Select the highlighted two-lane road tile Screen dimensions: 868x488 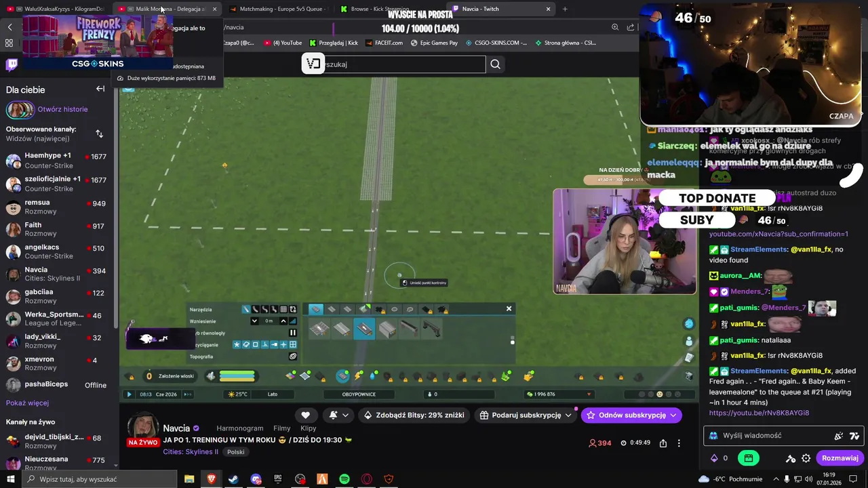click(364, 329)
